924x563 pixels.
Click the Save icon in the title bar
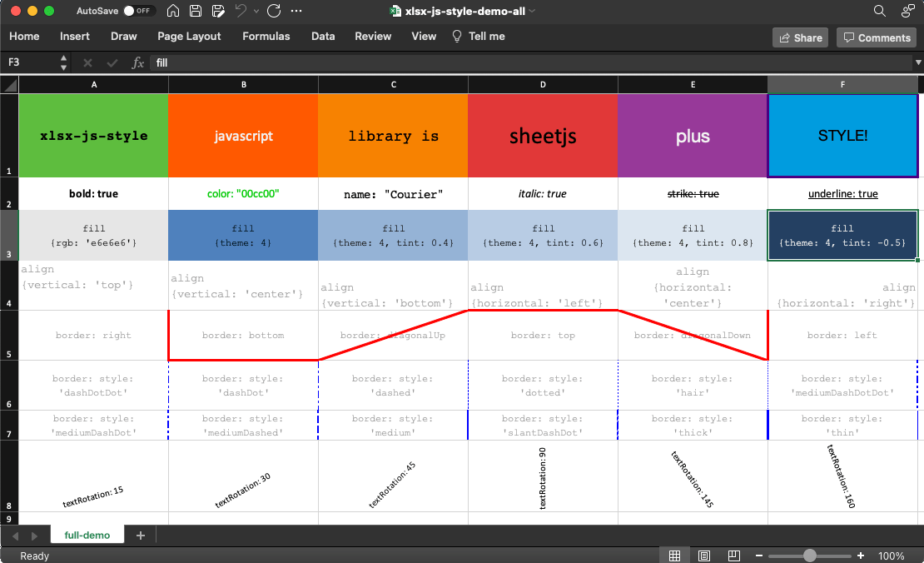point(195,11)
